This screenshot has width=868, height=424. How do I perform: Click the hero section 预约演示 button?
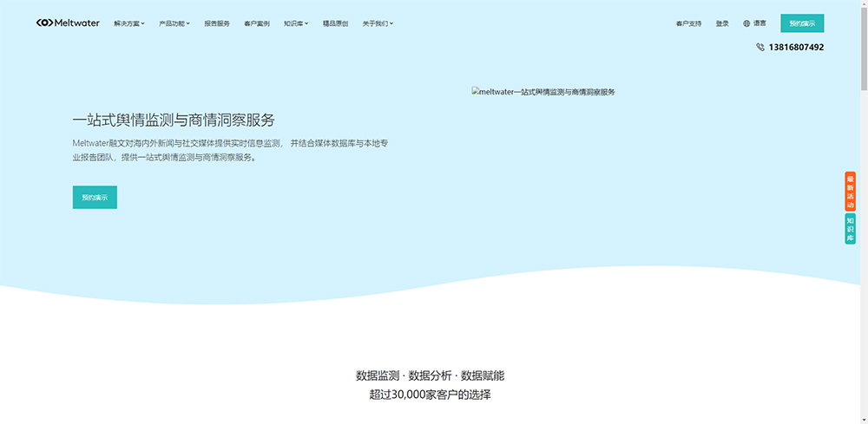tap(95, 198)
